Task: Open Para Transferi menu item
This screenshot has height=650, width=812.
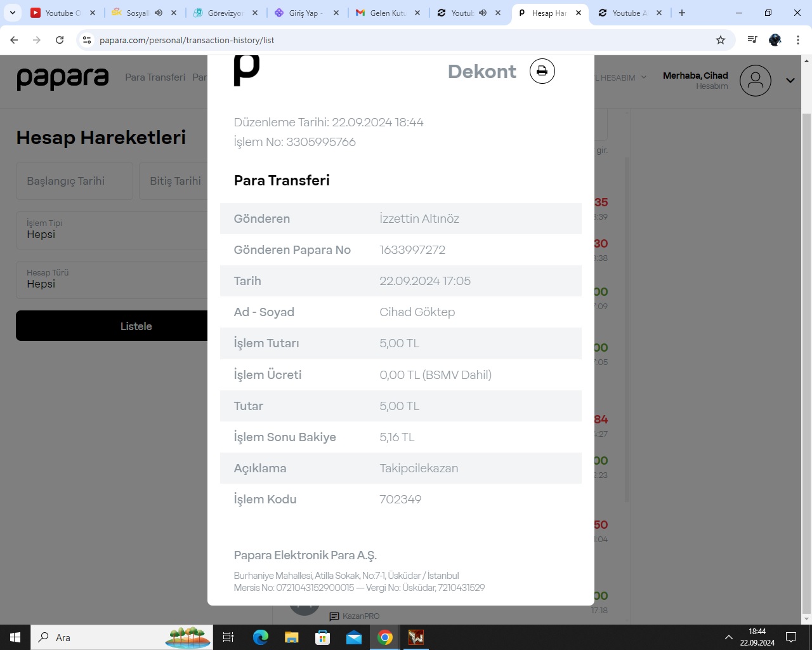Action: [155, 77]
